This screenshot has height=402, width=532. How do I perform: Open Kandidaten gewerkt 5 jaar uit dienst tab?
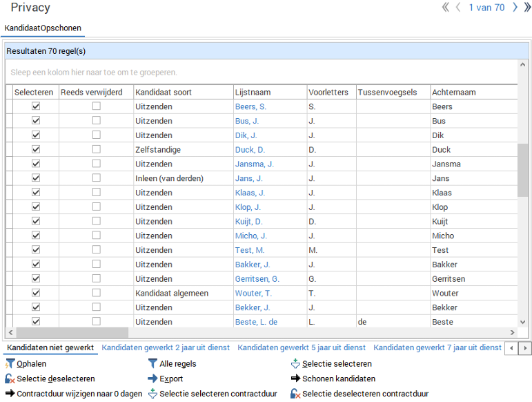tap(302, 347)
